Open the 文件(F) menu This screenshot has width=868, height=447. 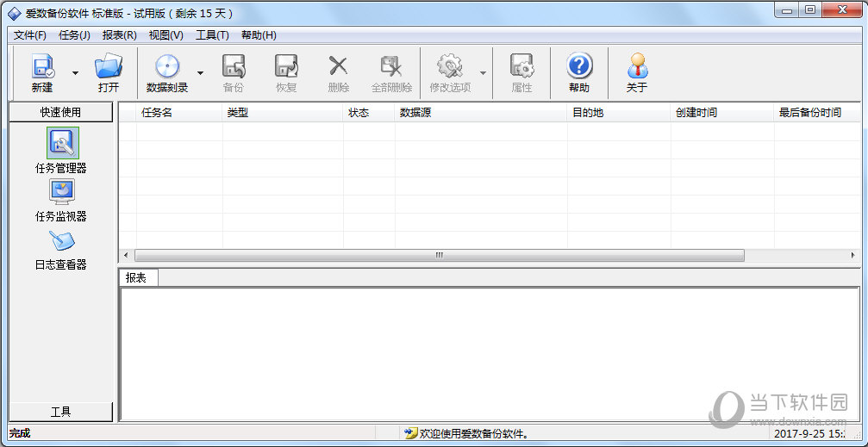tap(30, 35)
